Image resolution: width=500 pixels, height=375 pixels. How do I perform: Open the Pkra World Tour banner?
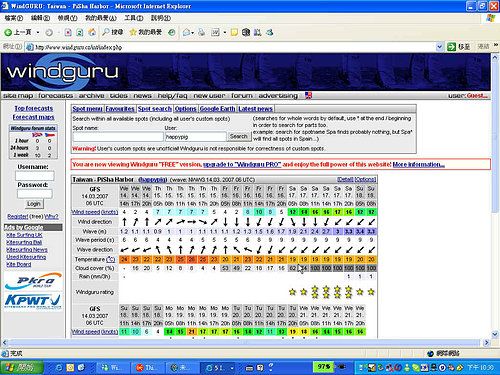point(33,281)
